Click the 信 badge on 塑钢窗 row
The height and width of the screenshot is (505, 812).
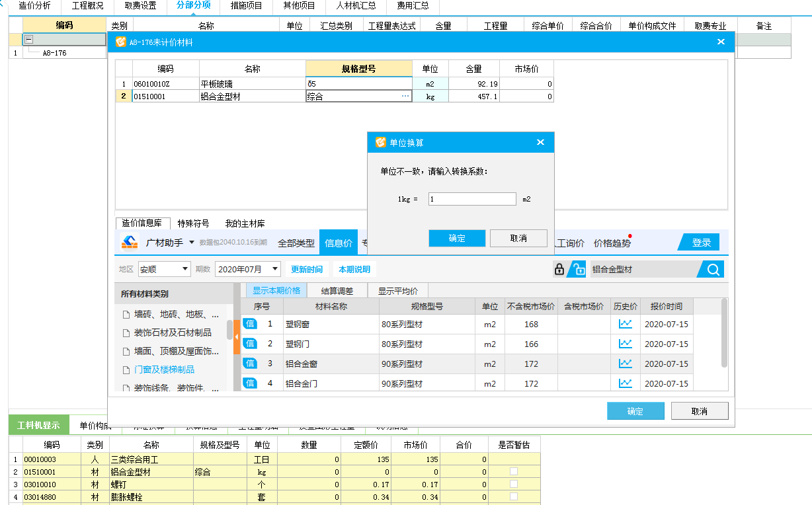click(250, 324)
